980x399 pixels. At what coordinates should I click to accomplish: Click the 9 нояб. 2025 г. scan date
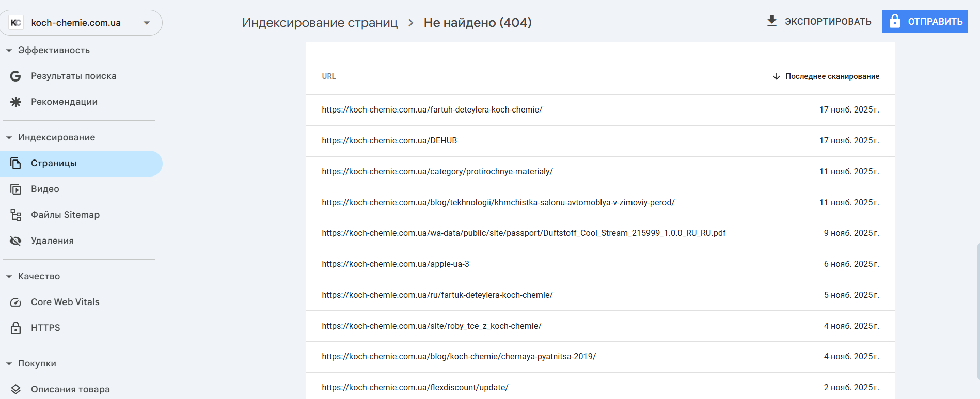[851, 233]
